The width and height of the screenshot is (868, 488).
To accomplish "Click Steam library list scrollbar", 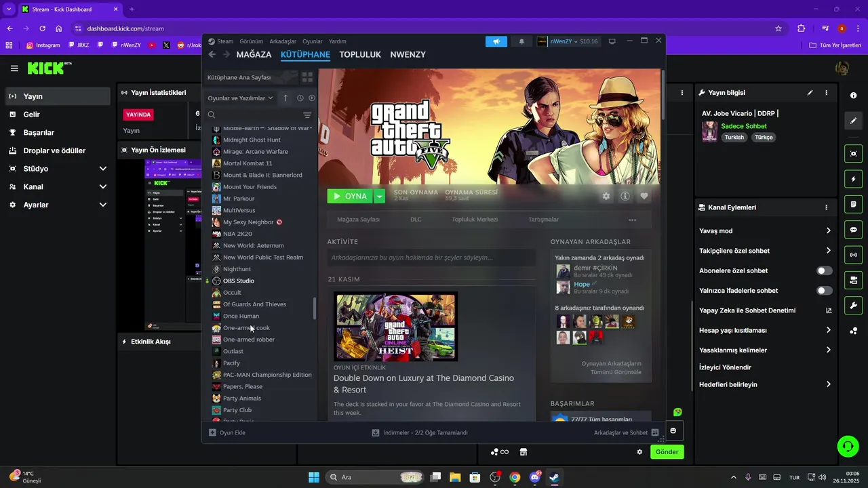I will 314,308.
